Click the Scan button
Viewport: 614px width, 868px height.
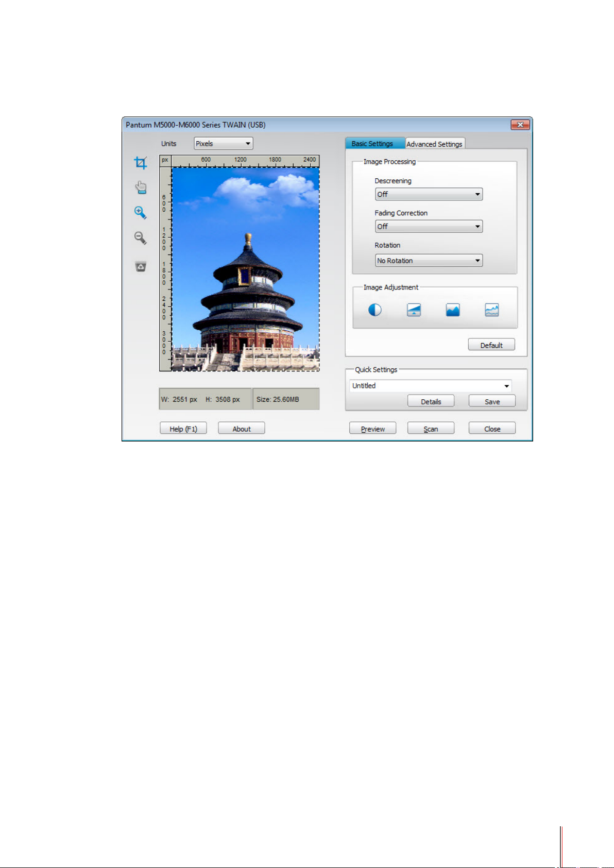431,429
